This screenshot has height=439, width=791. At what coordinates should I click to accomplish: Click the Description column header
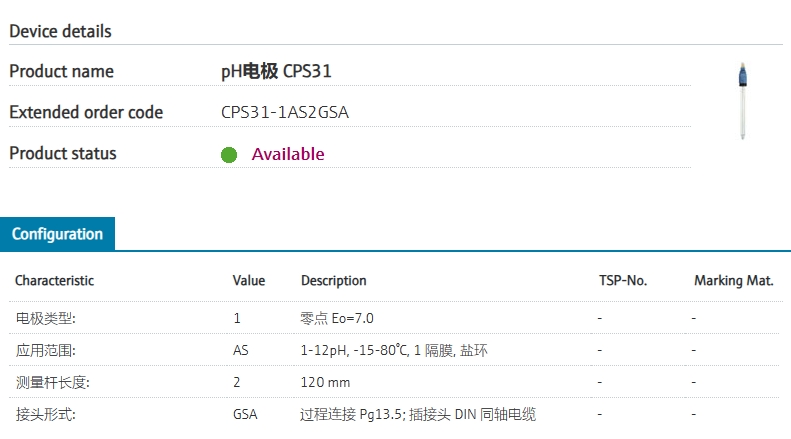[x=334, y=281]
